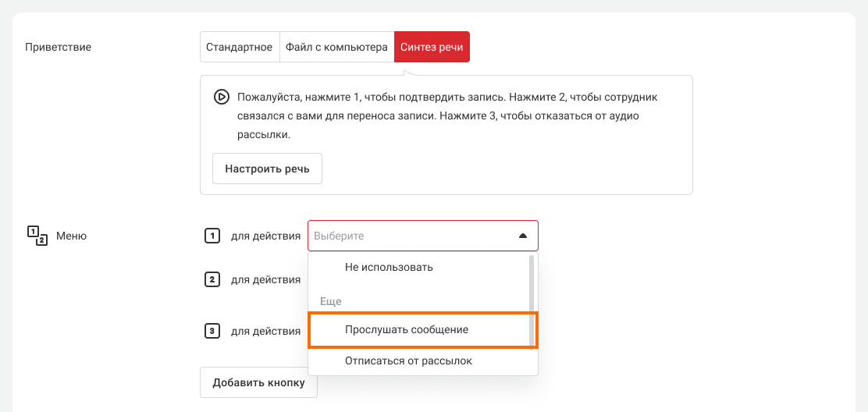Image resolution: width=868 pixels, height=412 pixels.
Task: Click the key 2 number icon
Action: pyautogui.click(x=212, y=279)
